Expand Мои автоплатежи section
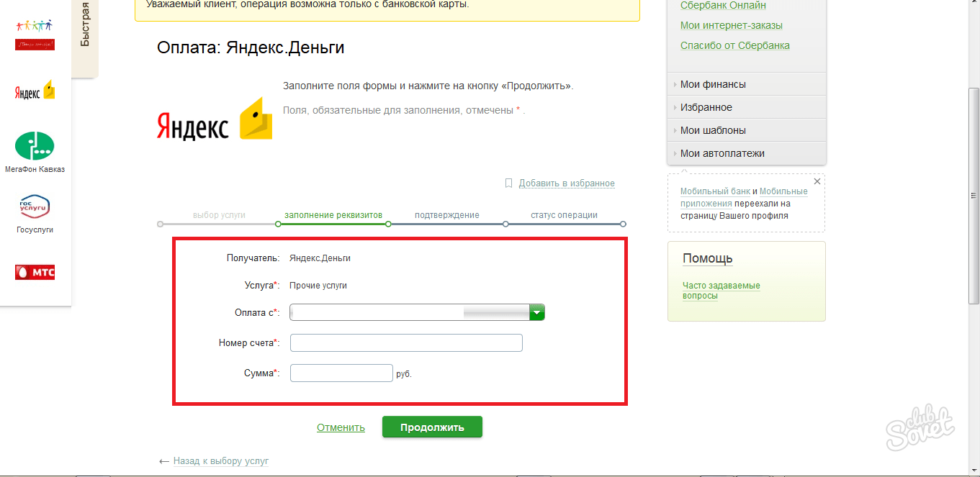Image resolution: width=980 pixels, height=477 pixels. pos(747,153)
